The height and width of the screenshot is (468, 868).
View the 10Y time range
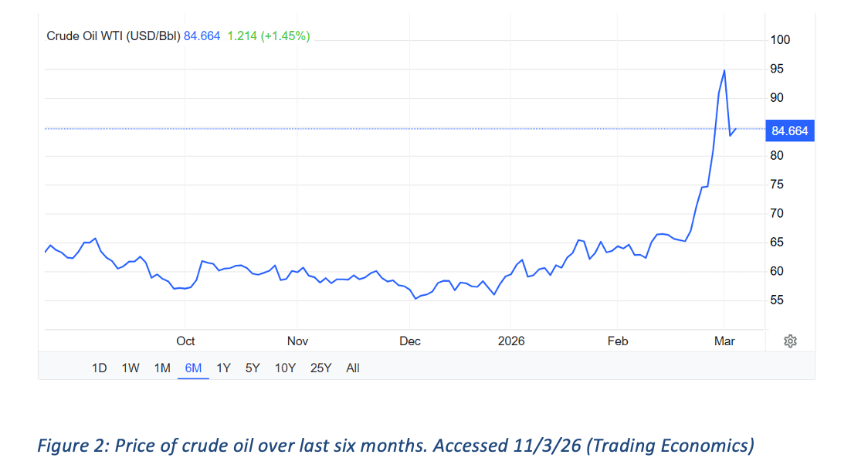(286, 368)
